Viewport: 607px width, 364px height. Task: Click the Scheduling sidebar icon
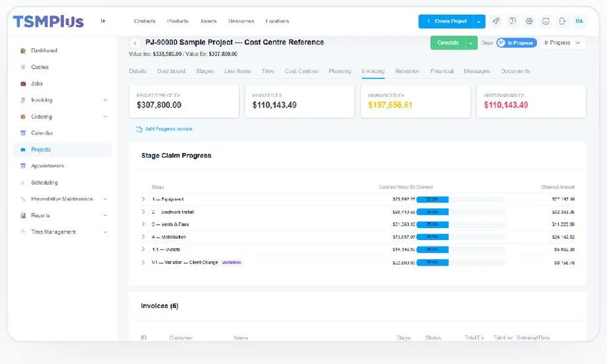pyautogui.click(x=23, y=183)
